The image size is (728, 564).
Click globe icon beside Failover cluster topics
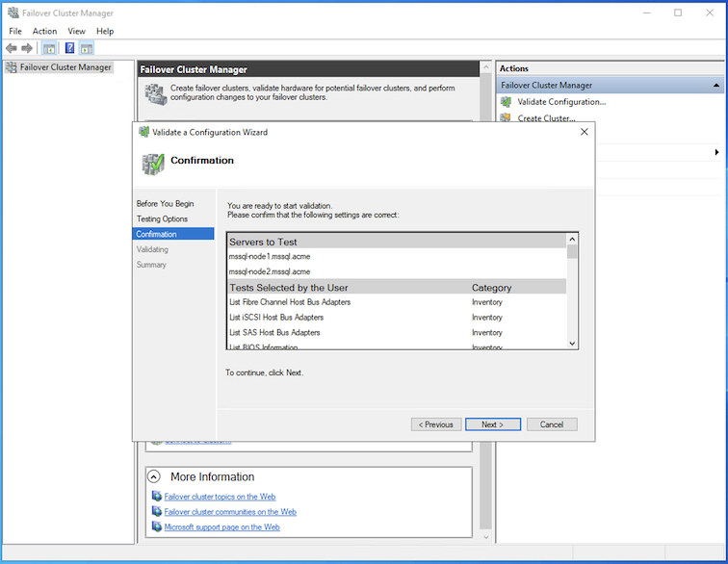coord(157,497)
